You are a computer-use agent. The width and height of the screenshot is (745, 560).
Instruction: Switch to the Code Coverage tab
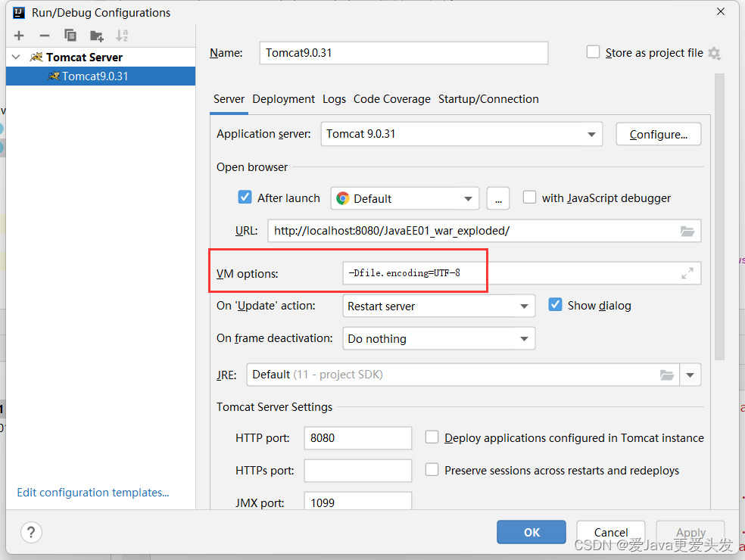391,99
